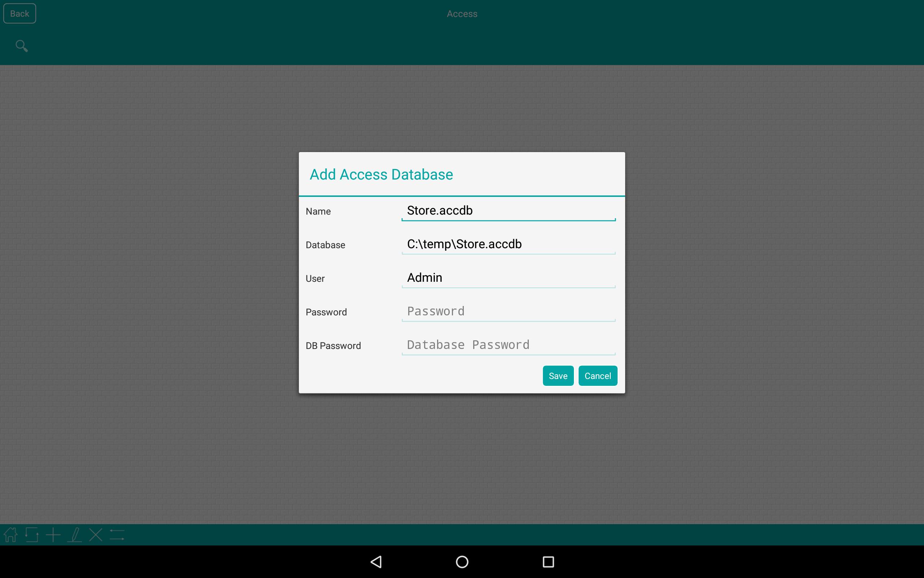Tap the Android back triangle

pos(376,561)
